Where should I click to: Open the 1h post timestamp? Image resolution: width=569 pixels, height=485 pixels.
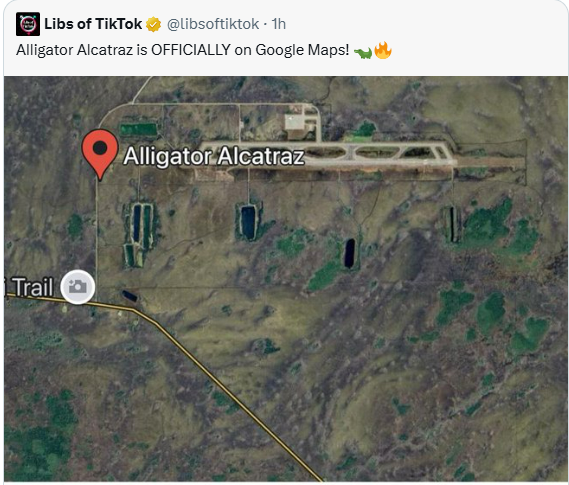click(279, 24)
